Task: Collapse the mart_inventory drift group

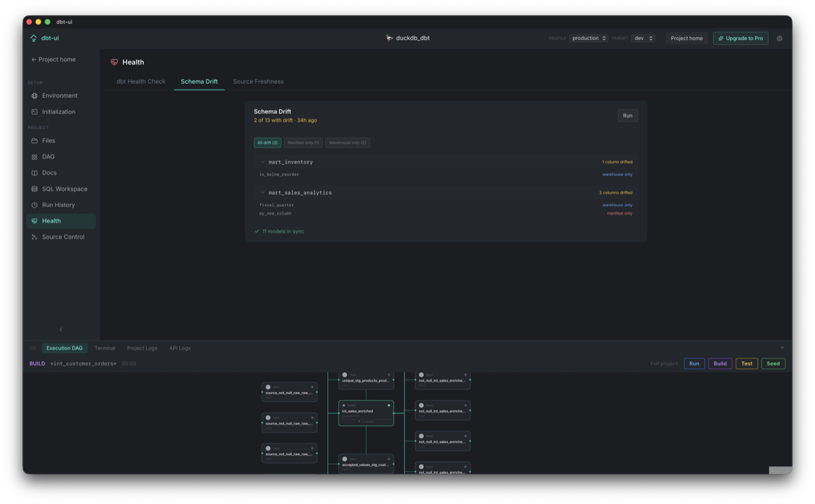Action: (262, 162)
